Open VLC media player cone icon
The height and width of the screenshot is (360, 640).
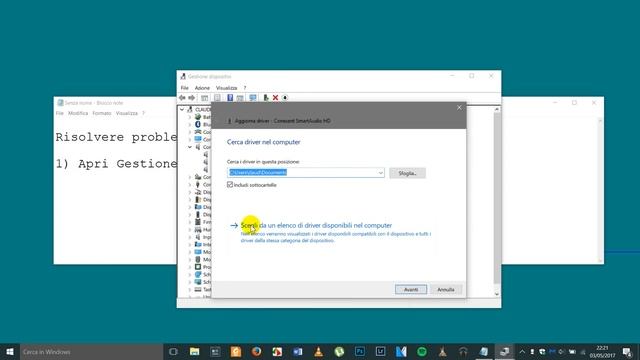click(x=318, y=351)
